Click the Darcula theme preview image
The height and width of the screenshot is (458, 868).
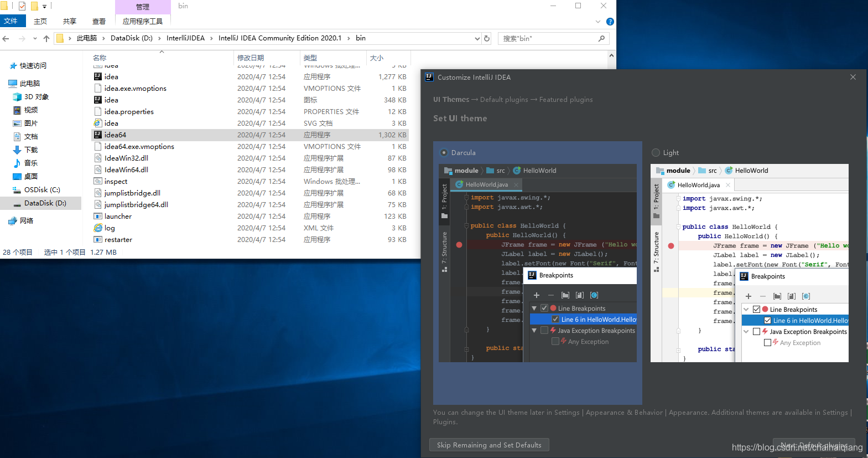(538, 263)
